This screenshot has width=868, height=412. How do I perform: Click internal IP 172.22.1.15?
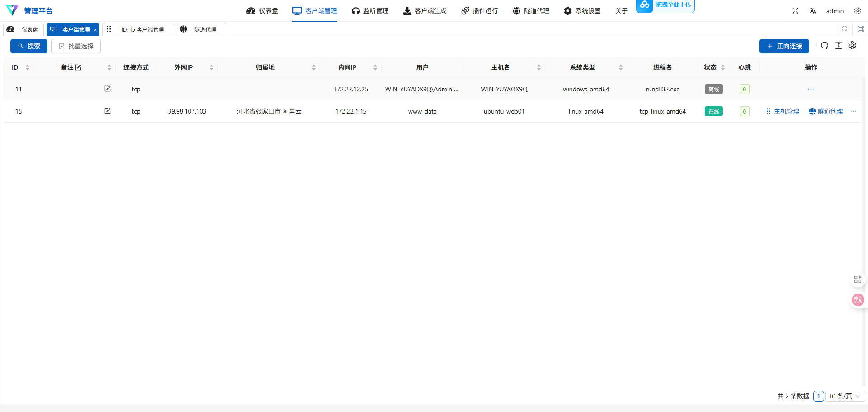(x=351, y=111)
